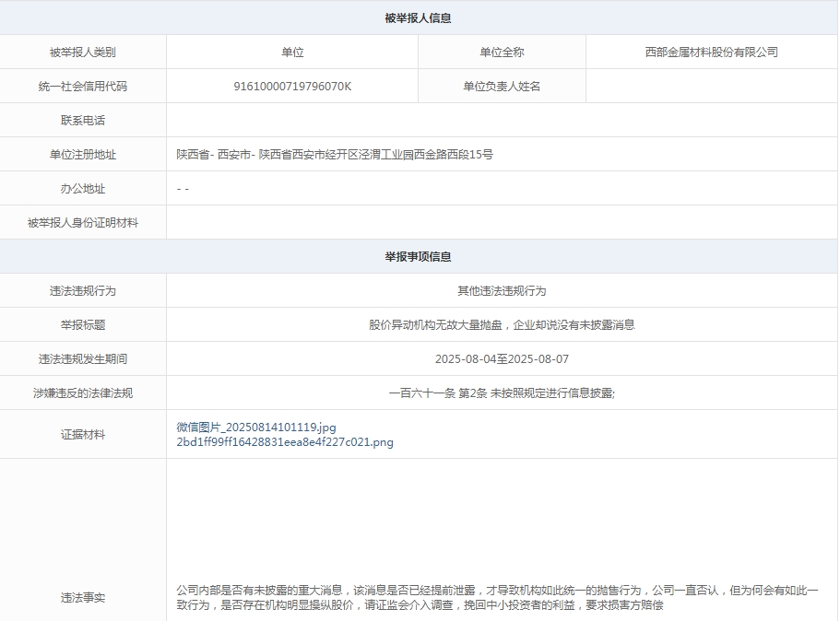Select the 举报事项信息 section header
Screen dimensions: 840x621
click(418, 257)
